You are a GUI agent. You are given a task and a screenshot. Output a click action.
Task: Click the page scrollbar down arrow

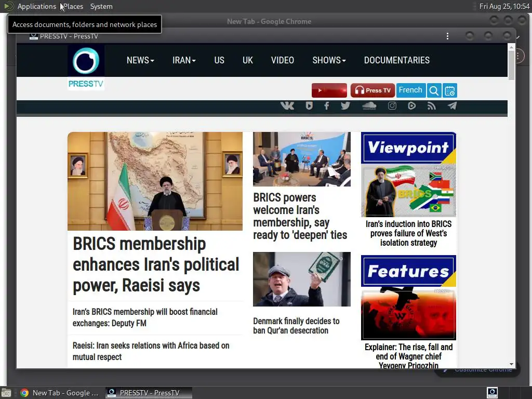tap(511, 364)
